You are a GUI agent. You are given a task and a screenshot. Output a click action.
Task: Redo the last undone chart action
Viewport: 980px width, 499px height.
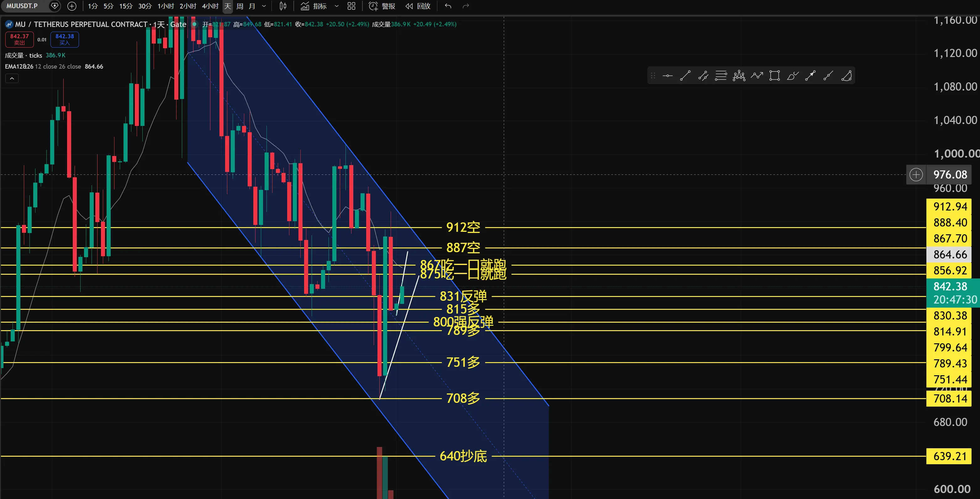tap(466, 6)
